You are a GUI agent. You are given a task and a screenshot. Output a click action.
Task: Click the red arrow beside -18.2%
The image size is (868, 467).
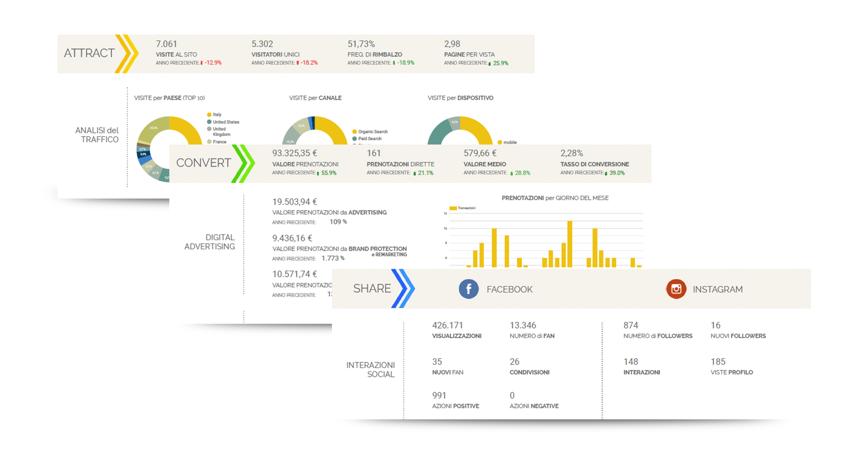[298, 63]
